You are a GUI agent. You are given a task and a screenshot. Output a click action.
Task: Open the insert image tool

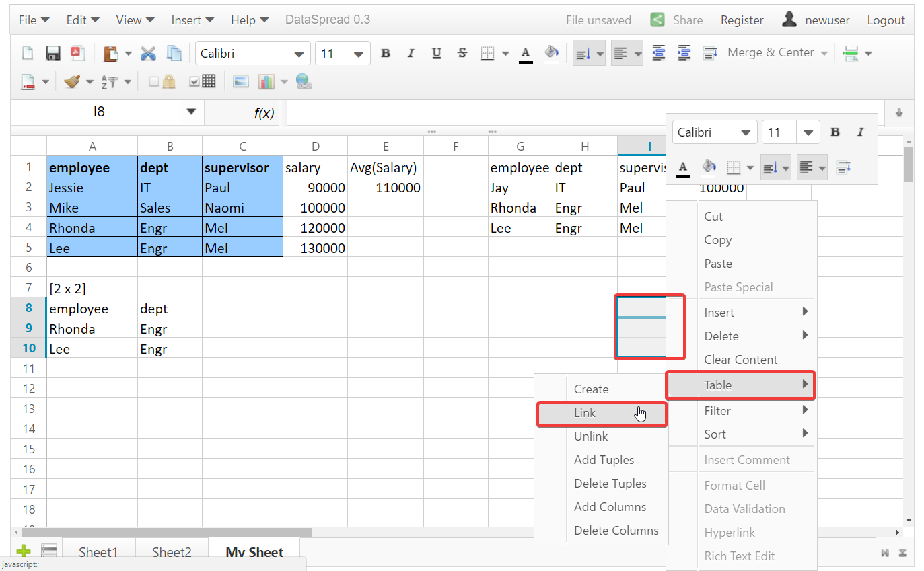click(x=240, y=81)
